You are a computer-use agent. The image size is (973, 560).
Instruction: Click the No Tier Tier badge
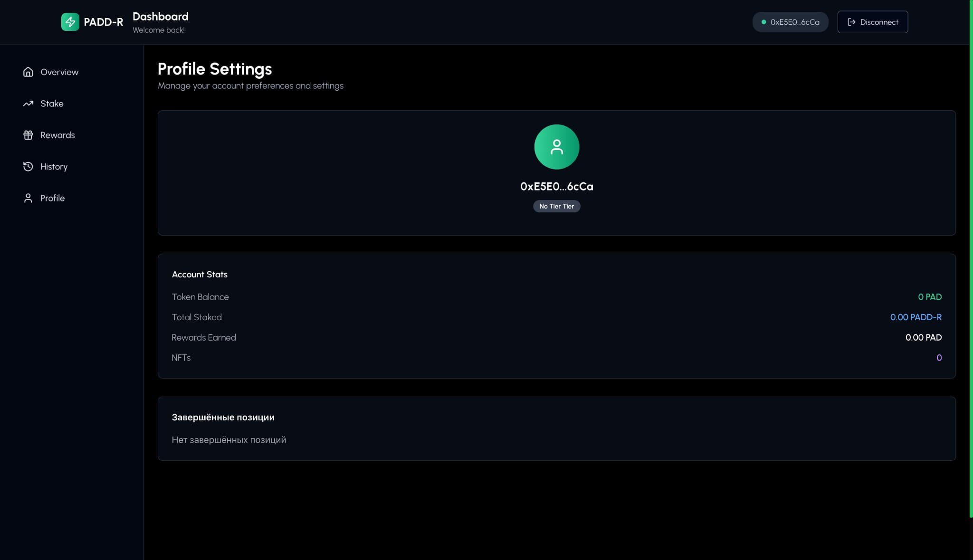click(x=556, y=206)
